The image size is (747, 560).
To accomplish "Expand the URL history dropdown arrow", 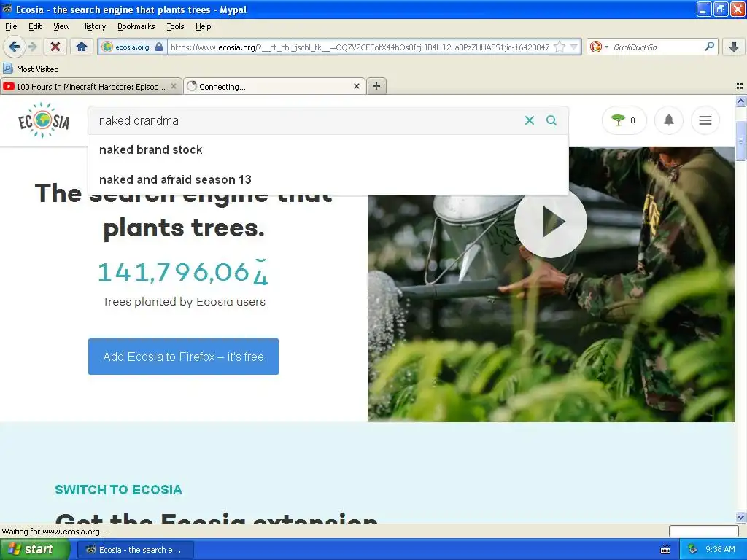I will click(573, 47).
